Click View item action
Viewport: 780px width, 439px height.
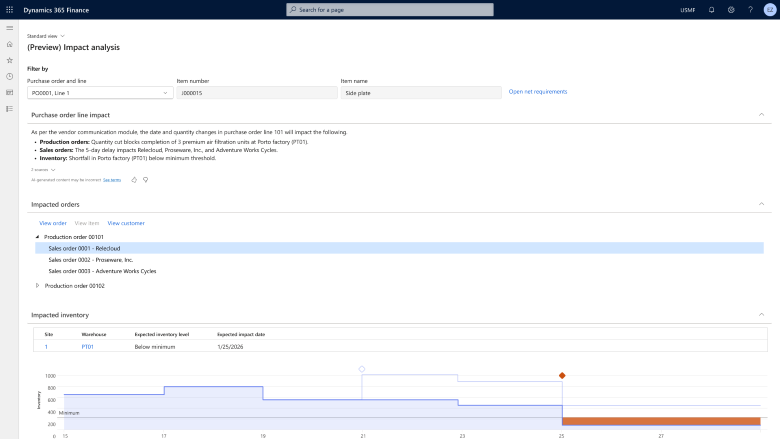point(87,223)
